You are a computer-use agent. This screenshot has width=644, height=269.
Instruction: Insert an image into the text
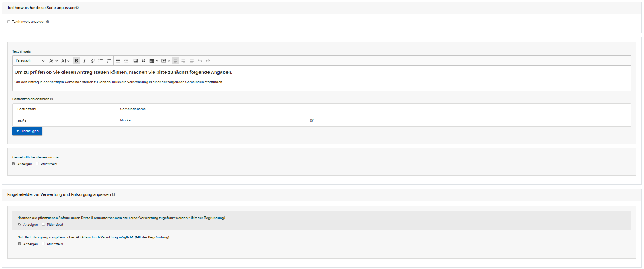click(135, 61)
